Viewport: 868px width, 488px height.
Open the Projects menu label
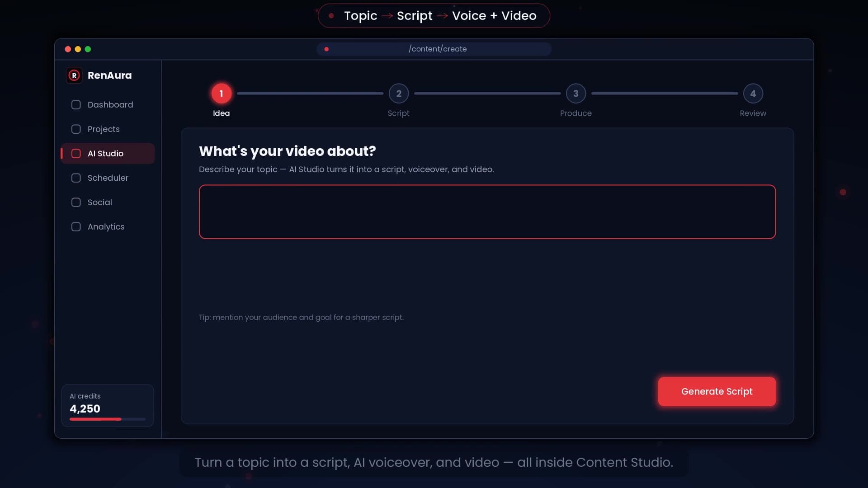pos(104,129)
